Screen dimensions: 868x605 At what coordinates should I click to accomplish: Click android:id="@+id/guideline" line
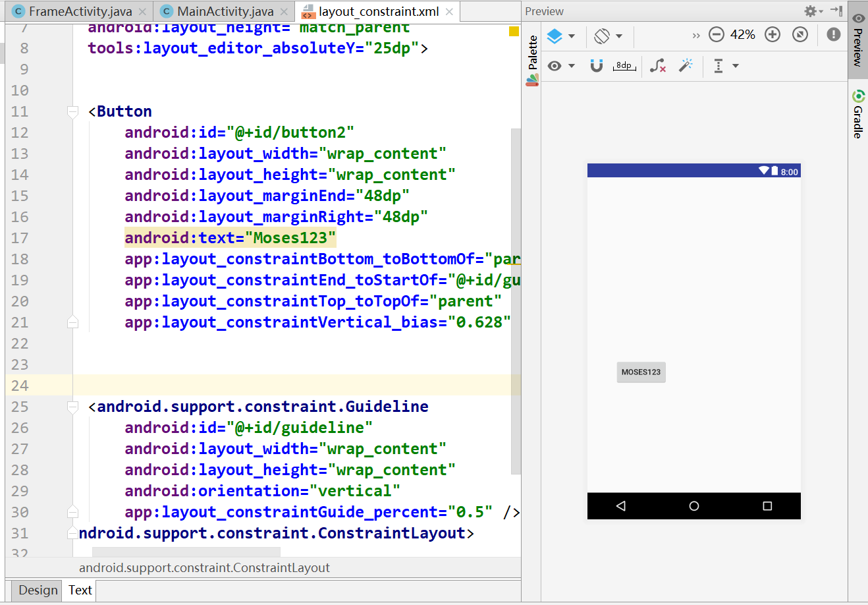[249, 428]
